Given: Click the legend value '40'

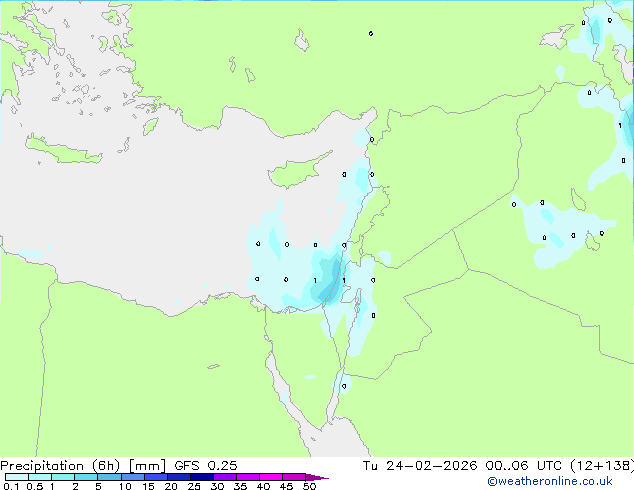Looking at the screenshot, I should click(263, 486).
